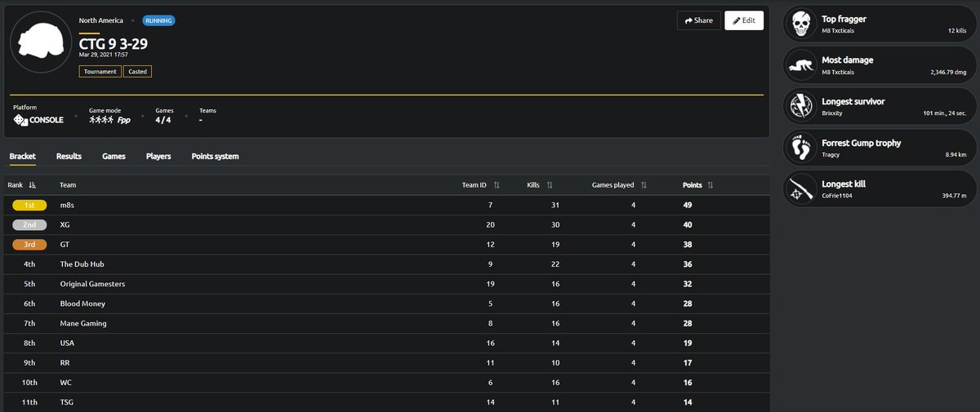
Task: Click the Team column header
Action: coord(68,185)
